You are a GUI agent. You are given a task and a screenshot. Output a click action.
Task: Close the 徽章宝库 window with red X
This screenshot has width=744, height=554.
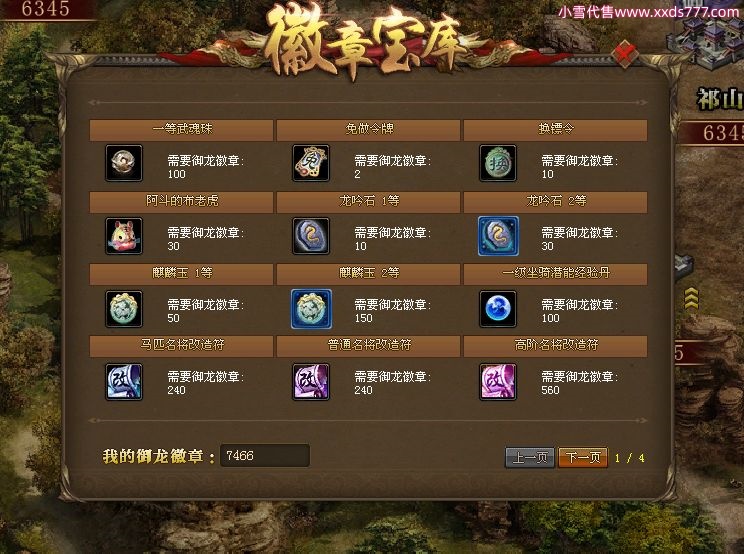[x=624, y=52]
